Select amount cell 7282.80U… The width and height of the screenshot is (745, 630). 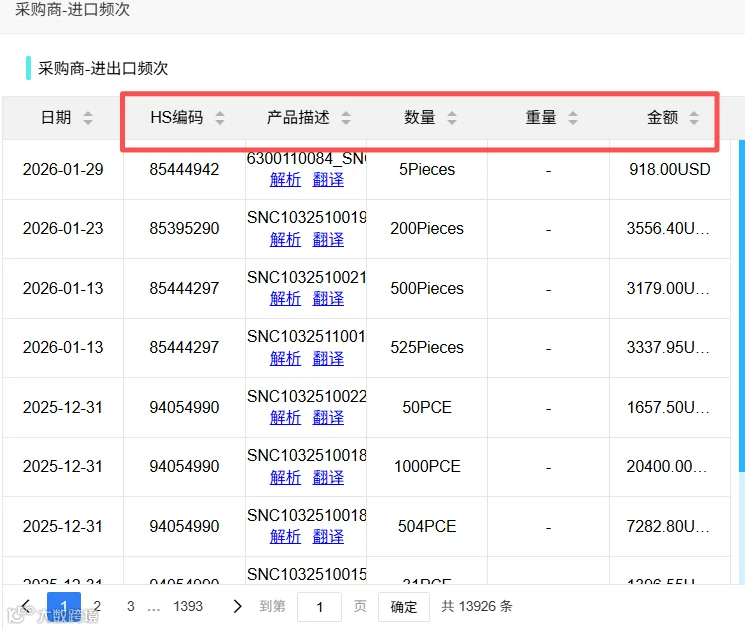click(668, 526)
